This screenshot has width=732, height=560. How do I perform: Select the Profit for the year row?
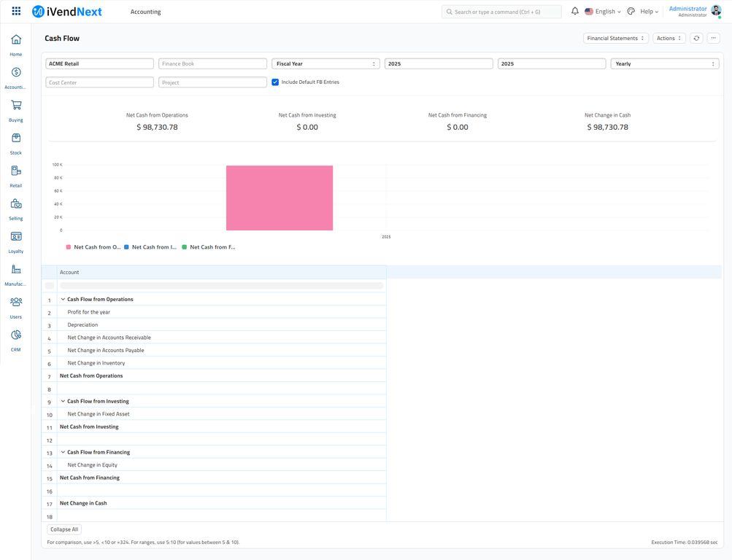222,312
